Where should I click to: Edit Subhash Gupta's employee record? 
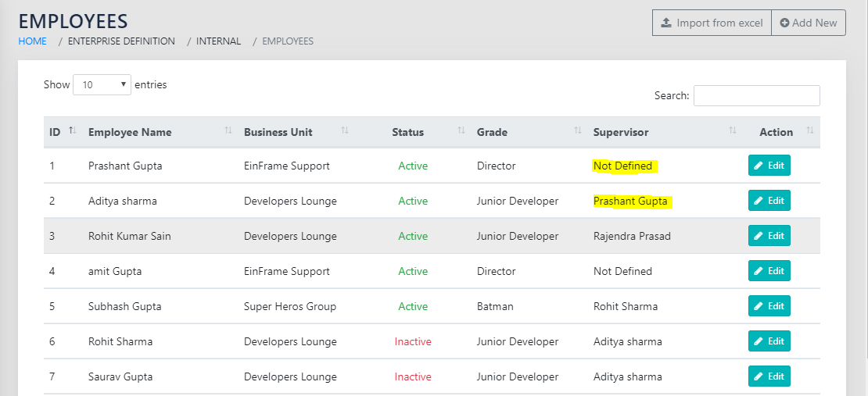769,306
